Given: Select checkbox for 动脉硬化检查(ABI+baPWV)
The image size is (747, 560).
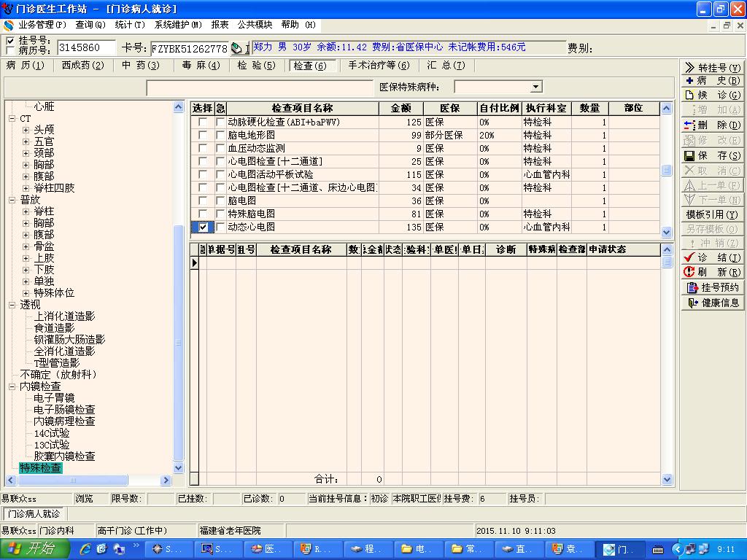Looking at the screenshot, I should pyautogui.click(x=203, y=122).
